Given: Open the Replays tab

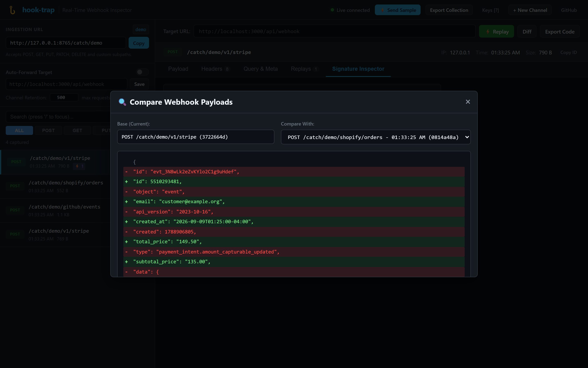Looking at the screenshot, I should [305, 69].
